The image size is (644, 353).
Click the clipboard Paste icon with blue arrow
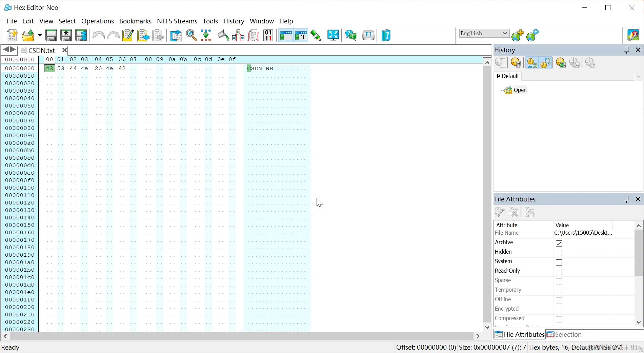click(x=143, y=35)
